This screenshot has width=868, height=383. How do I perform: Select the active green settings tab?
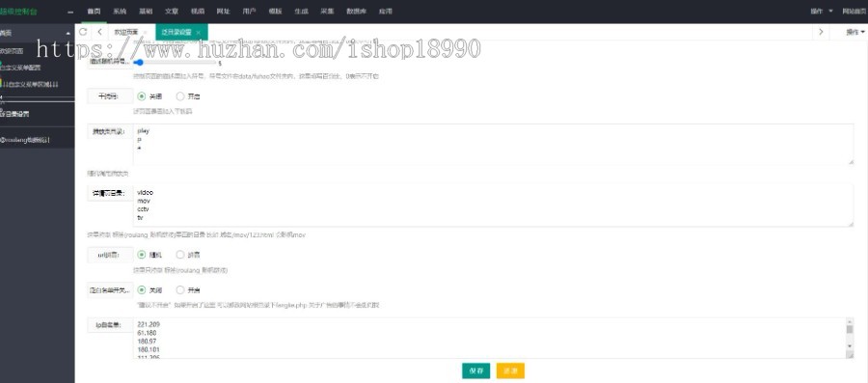(x=181, y=32)
